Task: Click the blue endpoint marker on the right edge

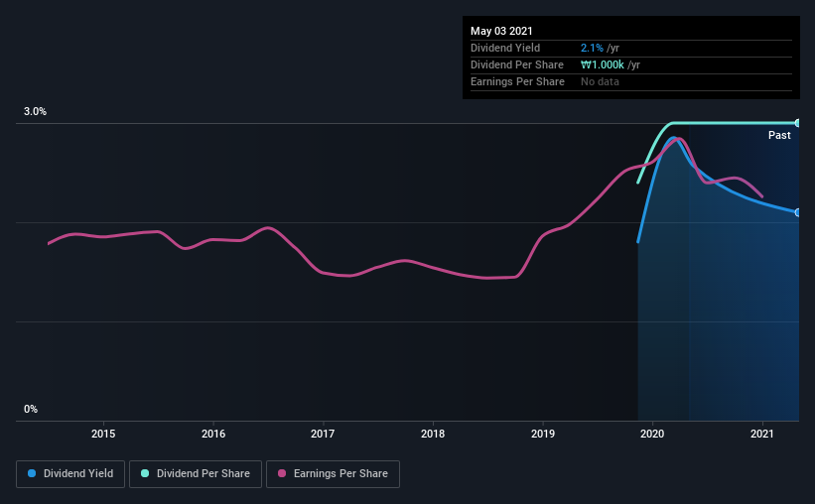Action: point(798,212)
